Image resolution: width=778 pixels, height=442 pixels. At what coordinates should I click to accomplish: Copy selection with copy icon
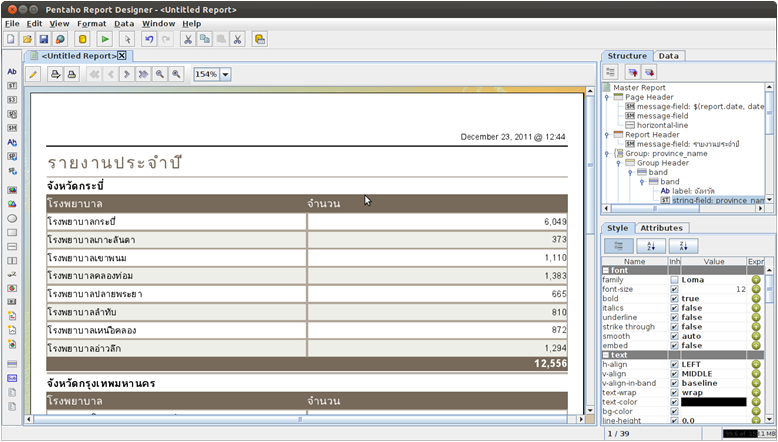tap(204, 39)
